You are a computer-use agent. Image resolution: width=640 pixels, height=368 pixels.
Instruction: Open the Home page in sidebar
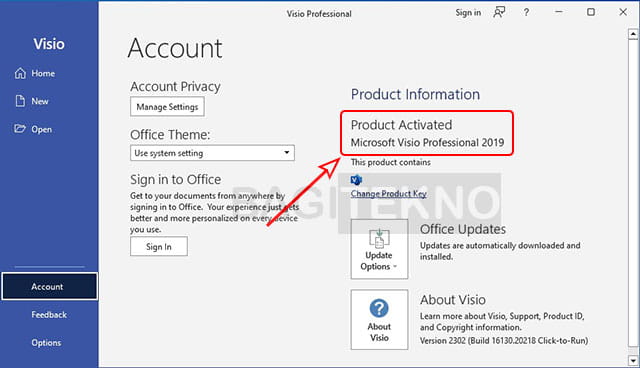click(x=35, y=73)
